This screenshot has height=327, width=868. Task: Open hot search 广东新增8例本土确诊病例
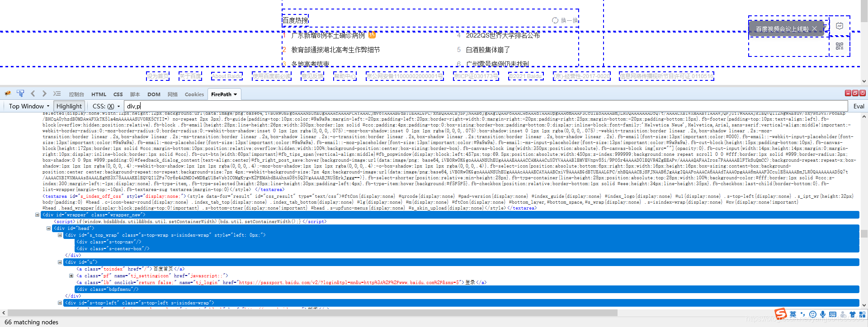[328, 35]
